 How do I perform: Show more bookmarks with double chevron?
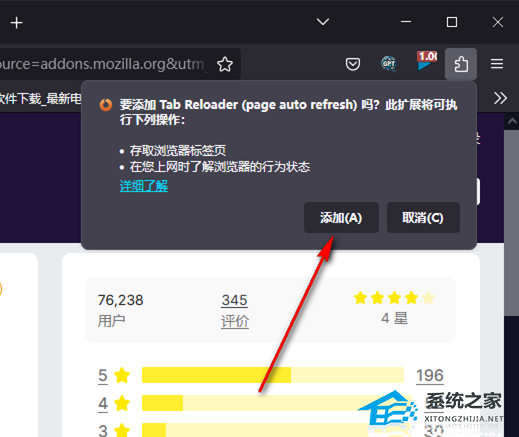tap(500, 98)
